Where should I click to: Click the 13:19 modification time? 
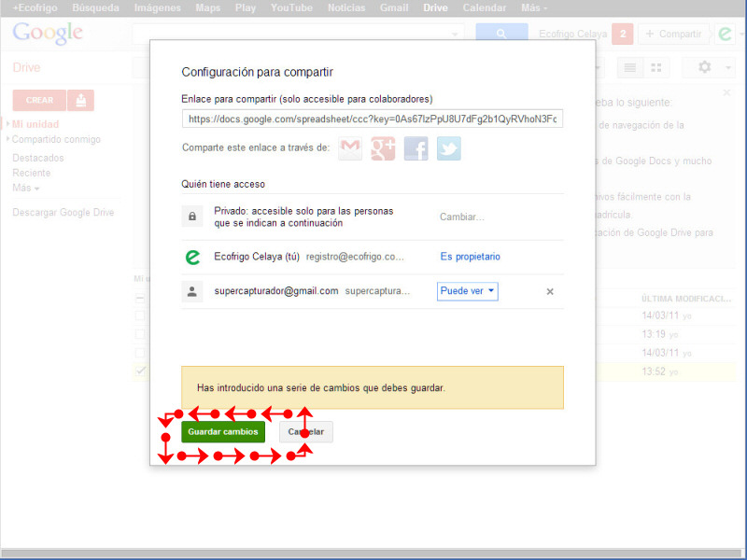[654, 334]
